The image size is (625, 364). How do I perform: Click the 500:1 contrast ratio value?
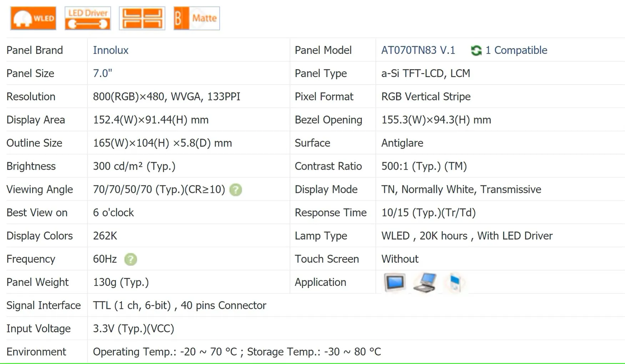pos(424,166)
